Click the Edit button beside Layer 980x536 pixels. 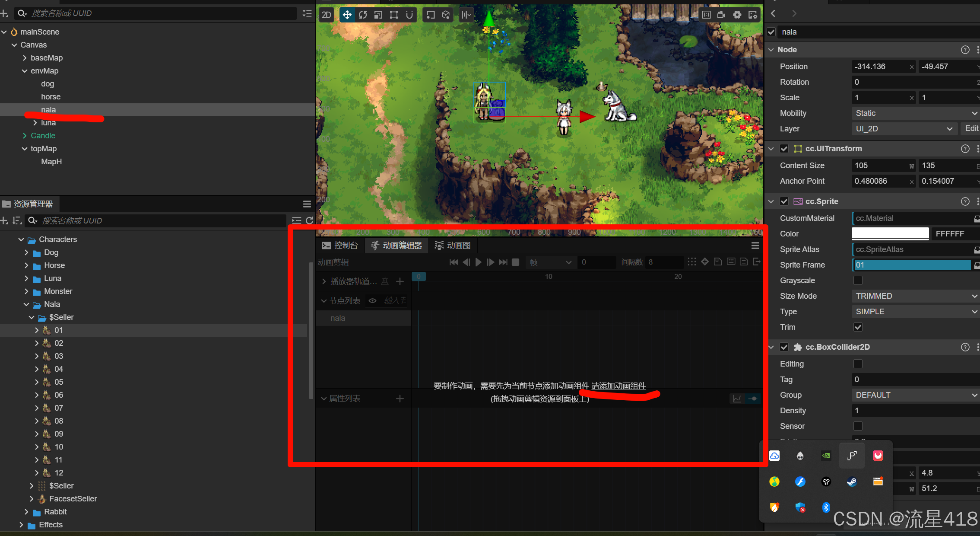pyautogui.click(x=971, y=128)
